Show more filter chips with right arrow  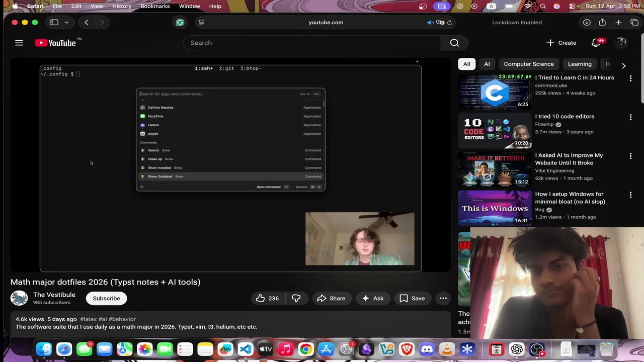pos(623,65)
